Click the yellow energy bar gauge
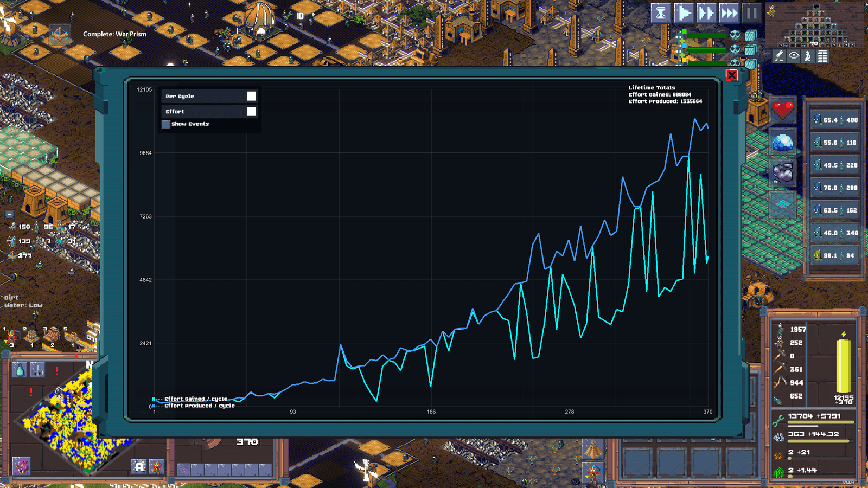Screen dimensions: 868x488 click(844, 366)
